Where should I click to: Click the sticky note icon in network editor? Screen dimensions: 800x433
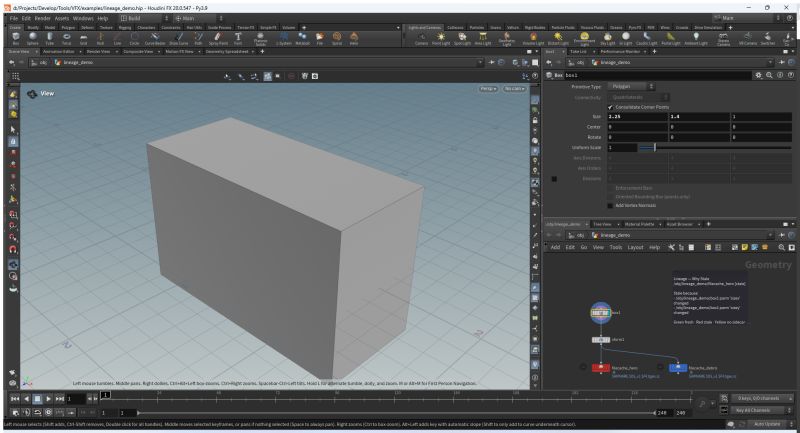(745, 247)
